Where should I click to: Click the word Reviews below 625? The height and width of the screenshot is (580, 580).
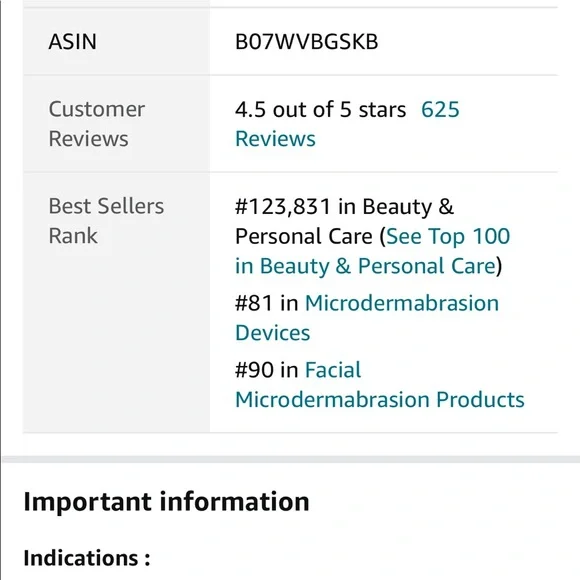(275, 139)
